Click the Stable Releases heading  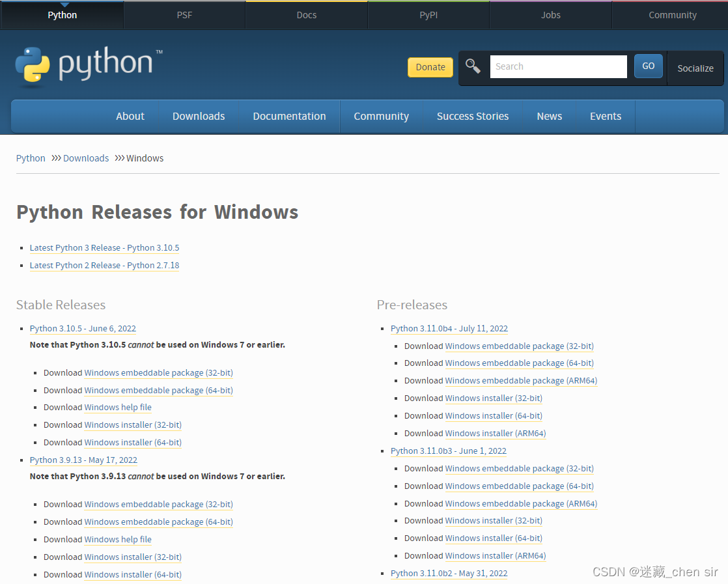coord(61,305)
